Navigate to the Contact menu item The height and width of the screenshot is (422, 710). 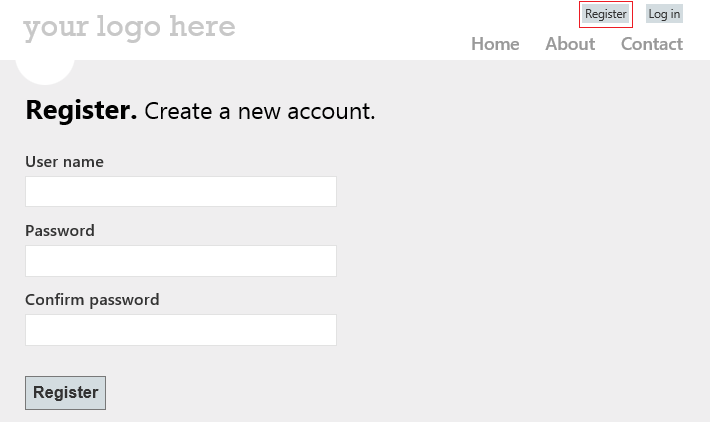click(651, 43)
